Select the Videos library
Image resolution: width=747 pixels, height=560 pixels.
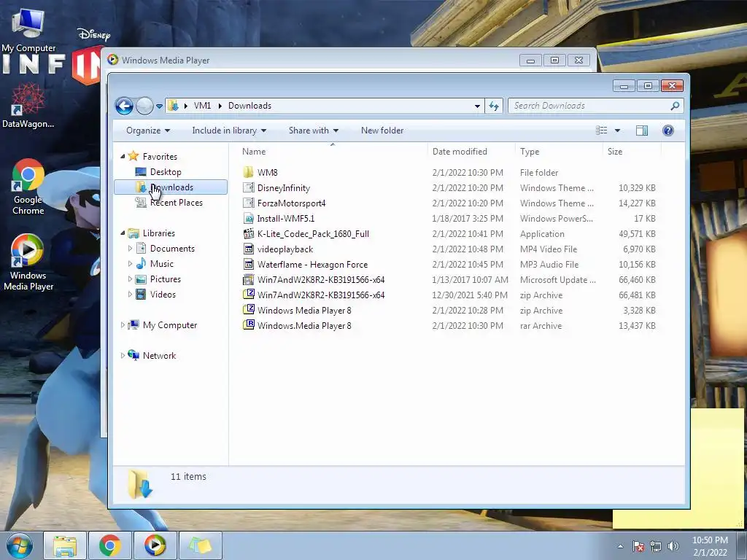click(163, 295)
